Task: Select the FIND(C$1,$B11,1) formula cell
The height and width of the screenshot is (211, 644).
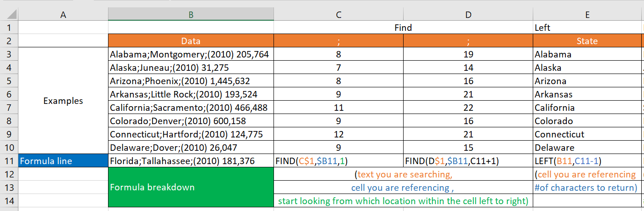Action: pyautogui.click(x=338, y=161)
